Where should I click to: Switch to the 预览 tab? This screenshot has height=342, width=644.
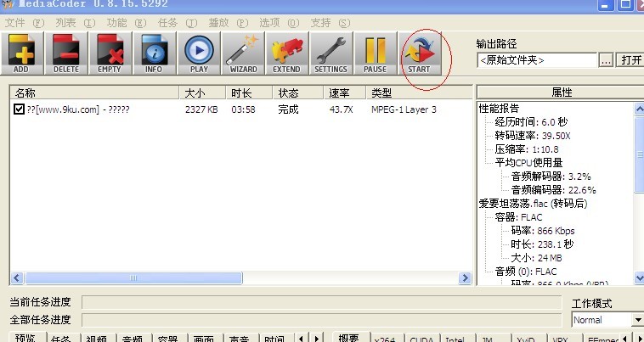pos(25,338)
